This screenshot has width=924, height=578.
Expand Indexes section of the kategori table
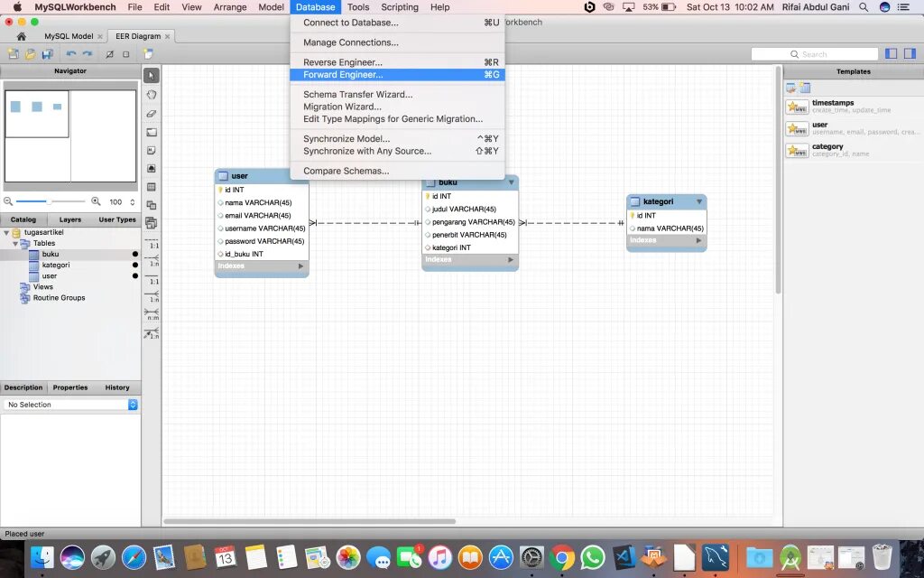698,240
